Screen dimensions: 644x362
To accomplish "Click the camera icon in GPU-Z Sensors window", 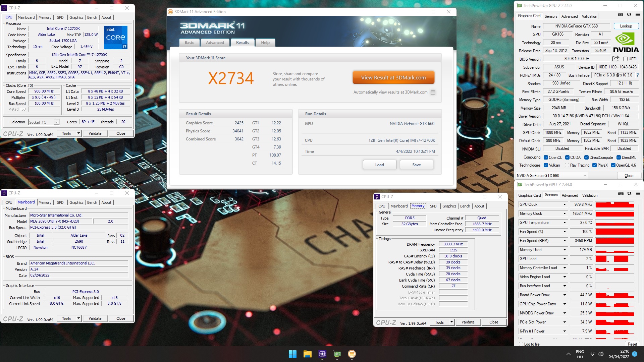I will [x=621, y=193].
